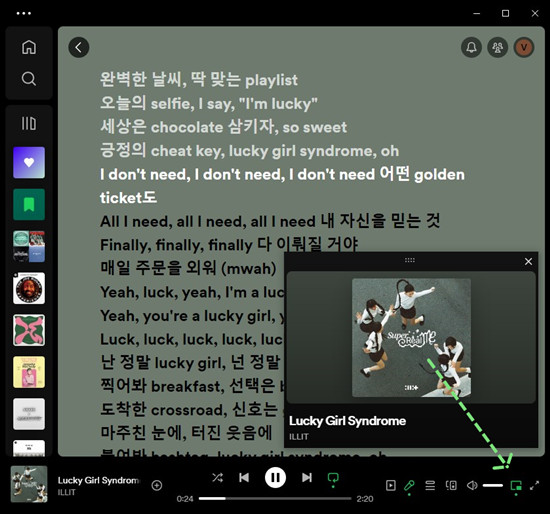The height and width of the screenshot is (514, 550).
Task: Toggle the miniplayer icon
Action: pos(516,486)
